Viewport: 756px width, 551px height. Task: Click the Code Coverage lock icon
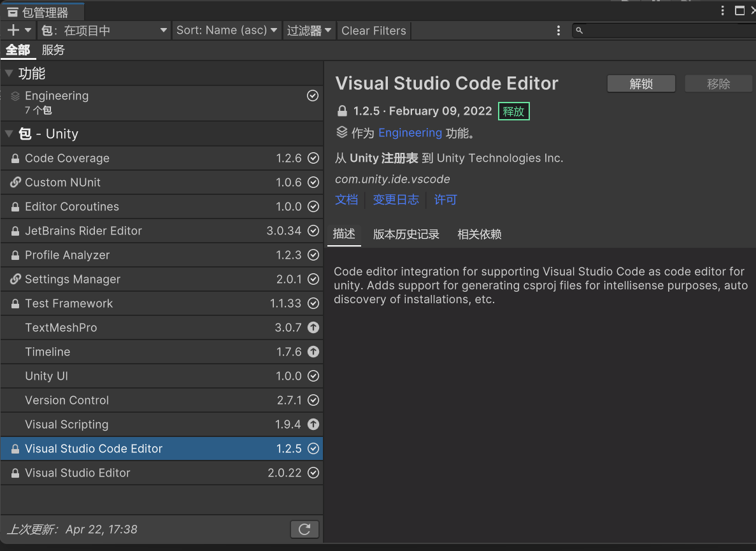(15, 158)
